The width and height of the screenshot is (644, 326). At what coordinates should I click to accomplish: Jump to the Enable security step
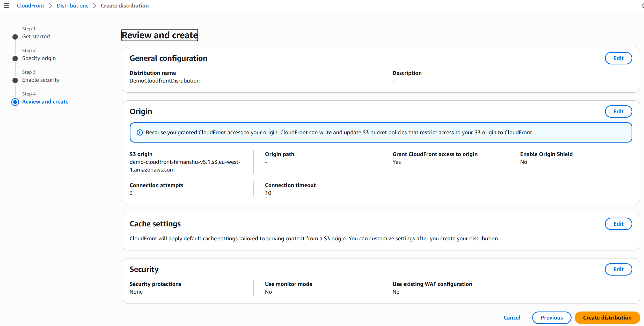[x=41, y=80]
